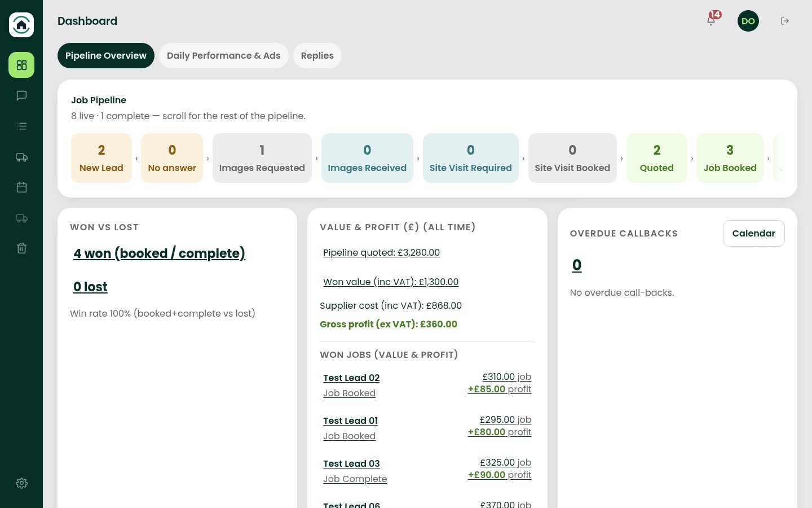This screenshot has width=812, height=508.
Task: Open the list view sidebar icon
Action: 21,126
